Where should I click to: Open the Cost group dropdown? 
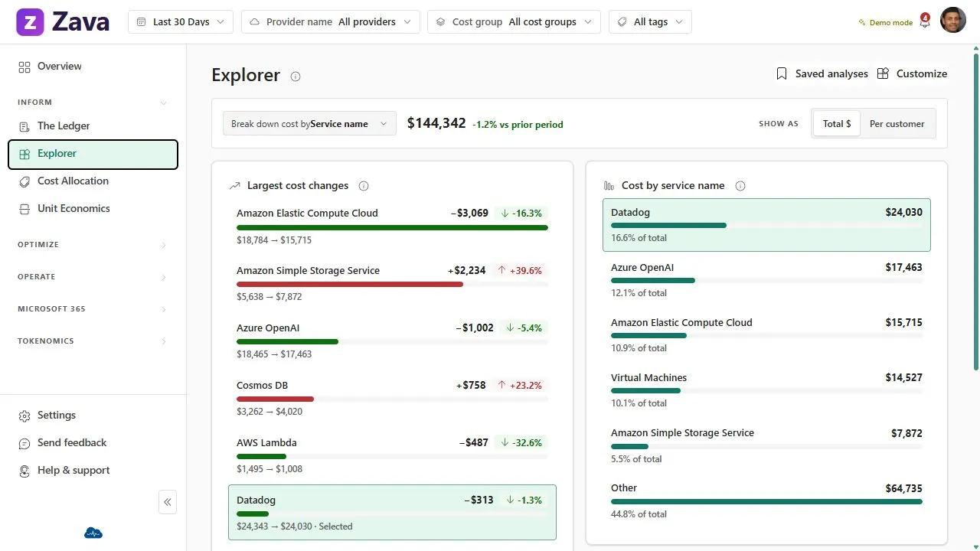(514, 22)
